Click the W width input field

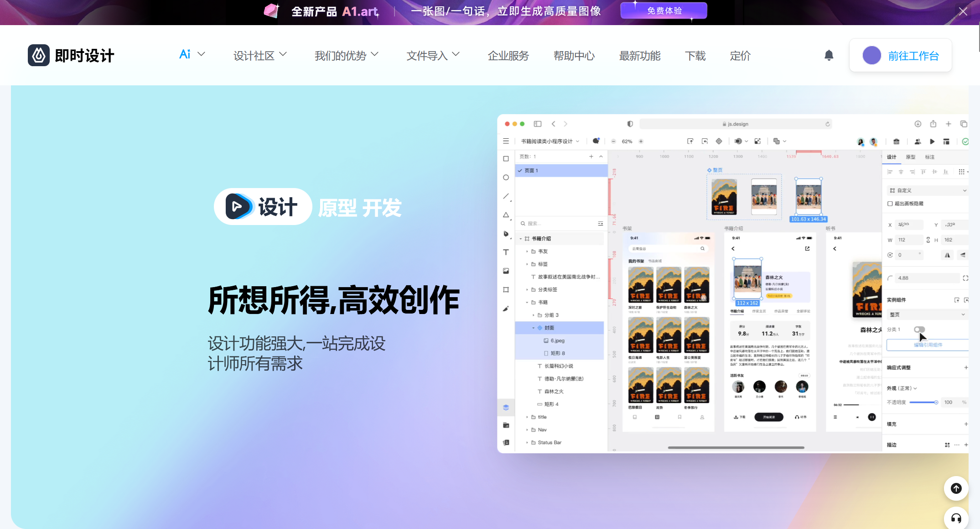tap(909, 240)
